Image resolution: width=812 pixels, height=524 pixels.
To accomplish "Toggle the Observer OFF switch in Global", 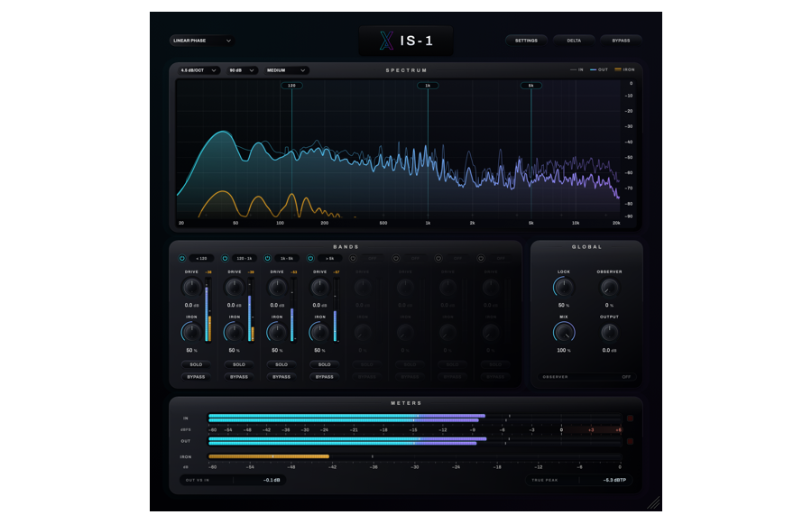I will [586, 377].
